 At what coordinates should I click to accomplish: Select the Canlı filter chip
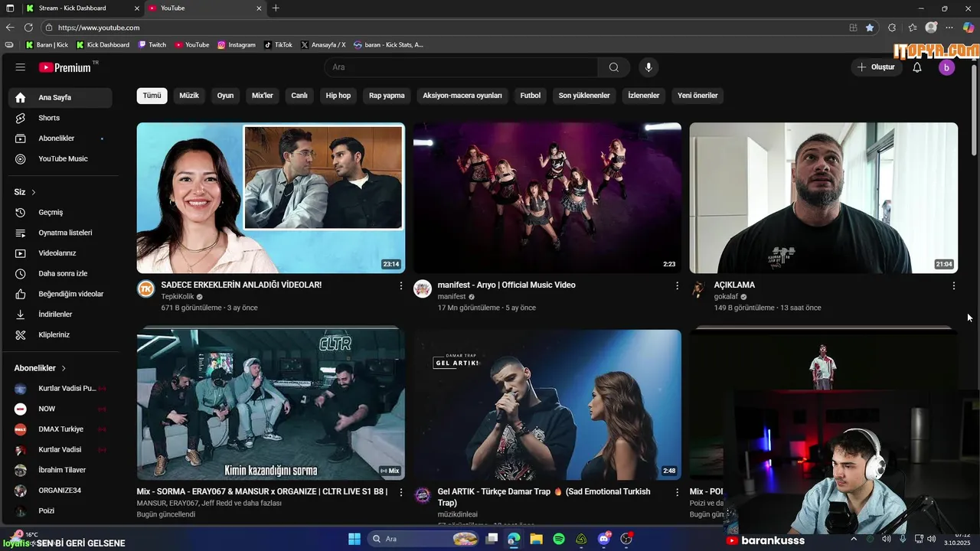tap(299, 96)
